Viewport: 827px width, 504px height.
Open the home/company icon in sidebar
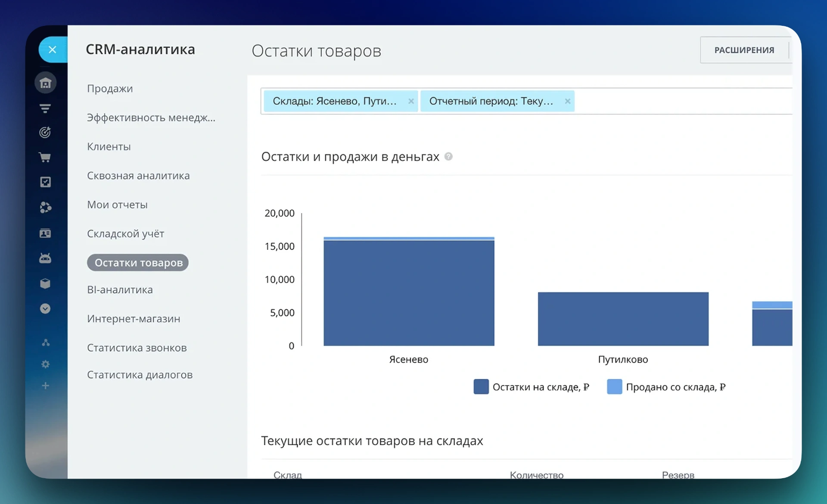[45, 82]
